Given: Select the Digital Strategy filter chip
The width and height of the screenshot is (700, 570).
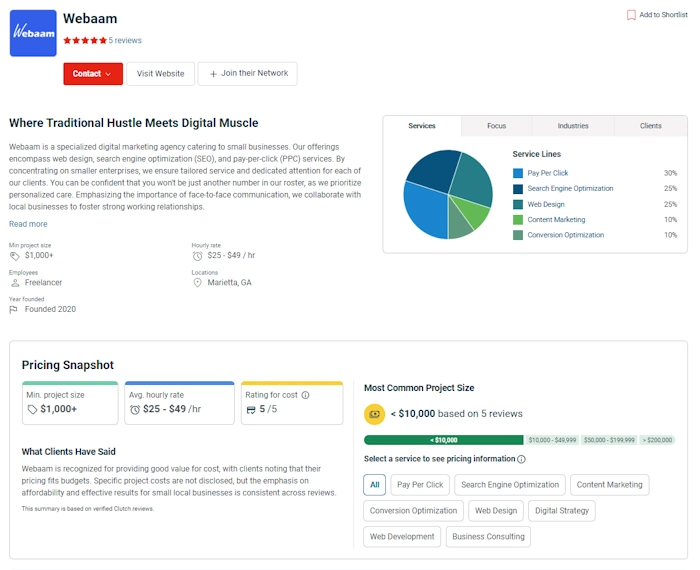Looking at the screenshot, I should 562,511.
